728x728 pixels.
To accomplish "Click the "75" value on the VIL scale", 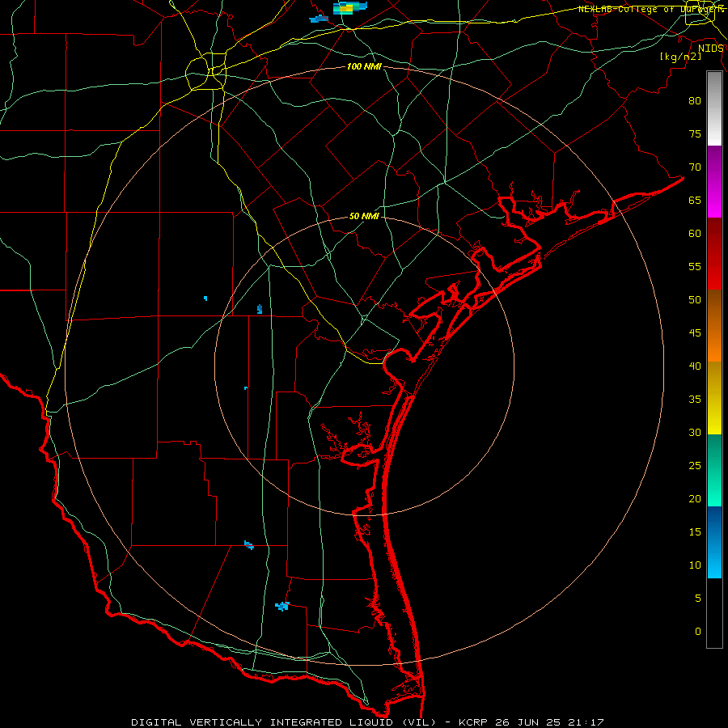I will click(x=695, y=133).
